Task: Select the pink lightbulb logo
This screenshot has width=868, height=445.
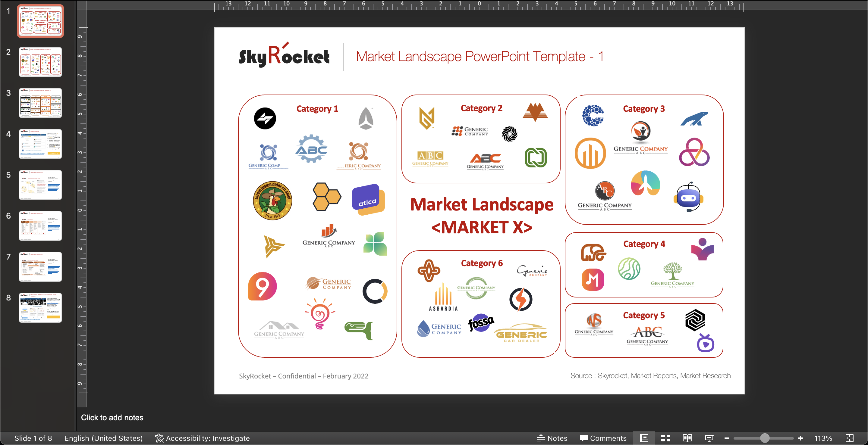Action: (320, 314)
